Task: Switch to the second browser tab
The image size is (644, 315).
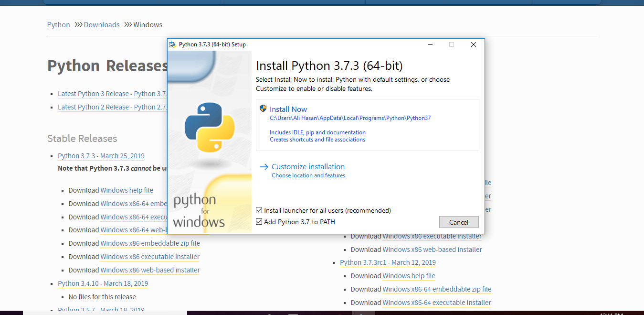Action: (293, 1)
